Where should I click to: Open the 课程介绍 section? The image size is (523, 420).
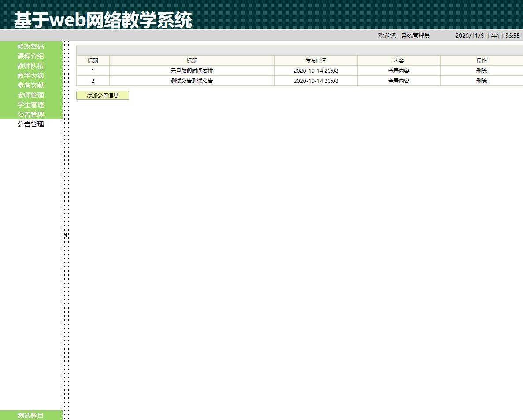[30, 56]
